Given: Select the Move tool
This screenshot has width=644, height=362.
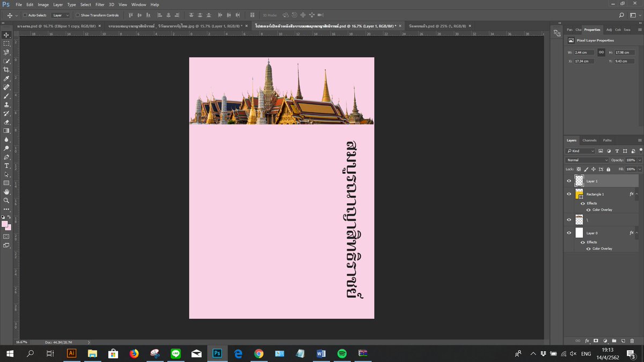Looking at the screenshot, I should (x=6, y=35).
